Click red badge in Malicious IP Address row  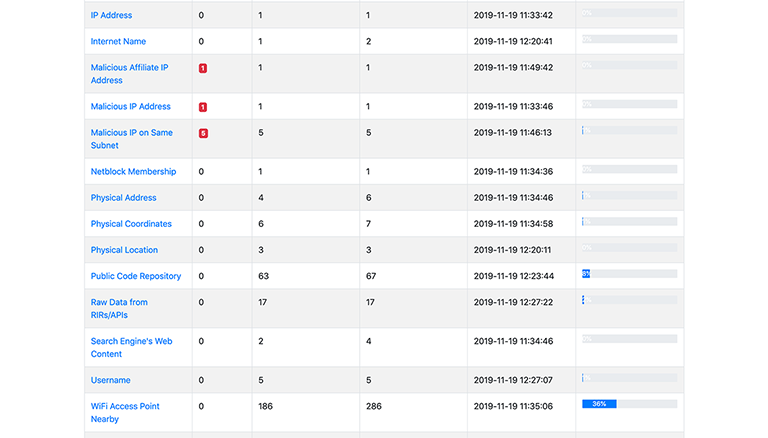[203, 107]
